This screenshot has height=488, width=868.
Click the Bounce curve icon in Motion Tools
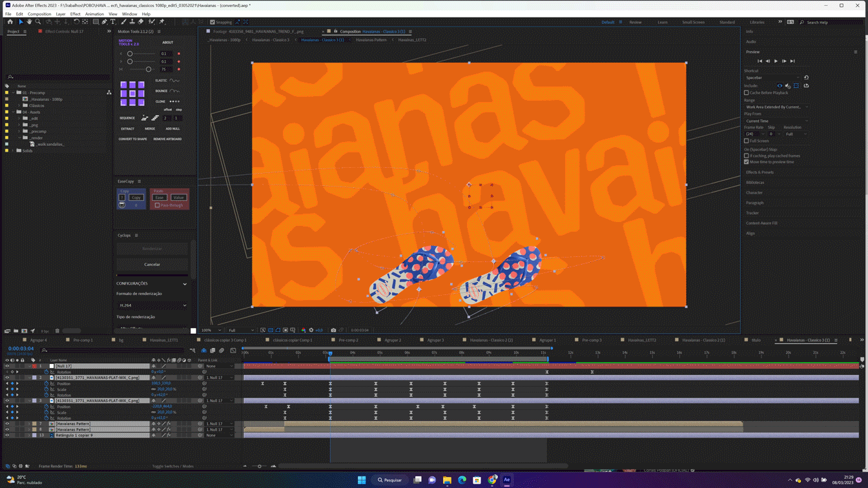coord(174,91)
